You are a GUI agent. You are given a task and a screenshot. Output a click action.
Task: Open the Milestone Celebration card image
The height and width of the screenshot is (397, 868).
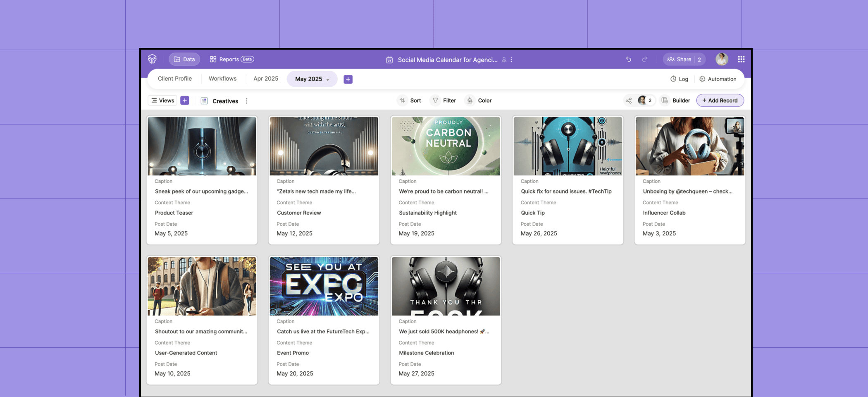(446, 286)
